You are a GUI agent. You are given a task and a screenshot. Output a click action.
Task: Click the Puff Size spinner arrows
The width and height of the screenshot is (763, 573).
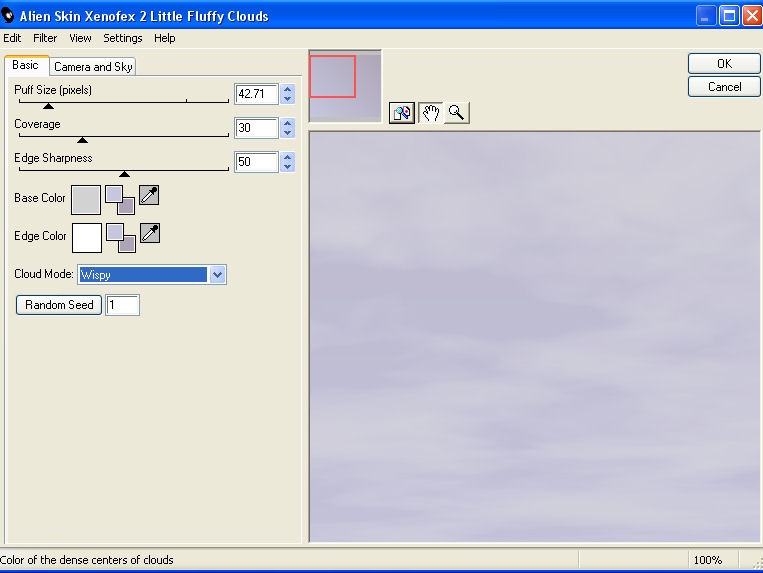point(288,94)
